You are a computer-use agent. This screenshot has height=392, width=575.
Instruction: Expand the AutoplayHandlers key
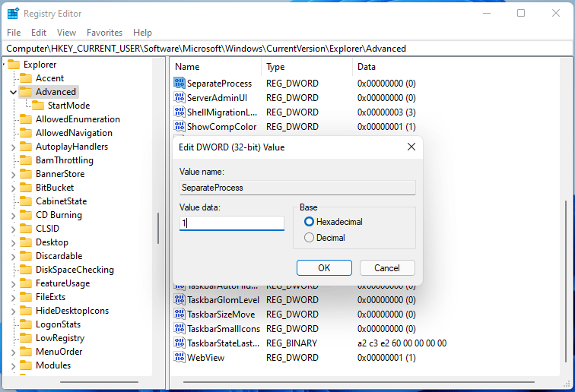tap(13, 147)
